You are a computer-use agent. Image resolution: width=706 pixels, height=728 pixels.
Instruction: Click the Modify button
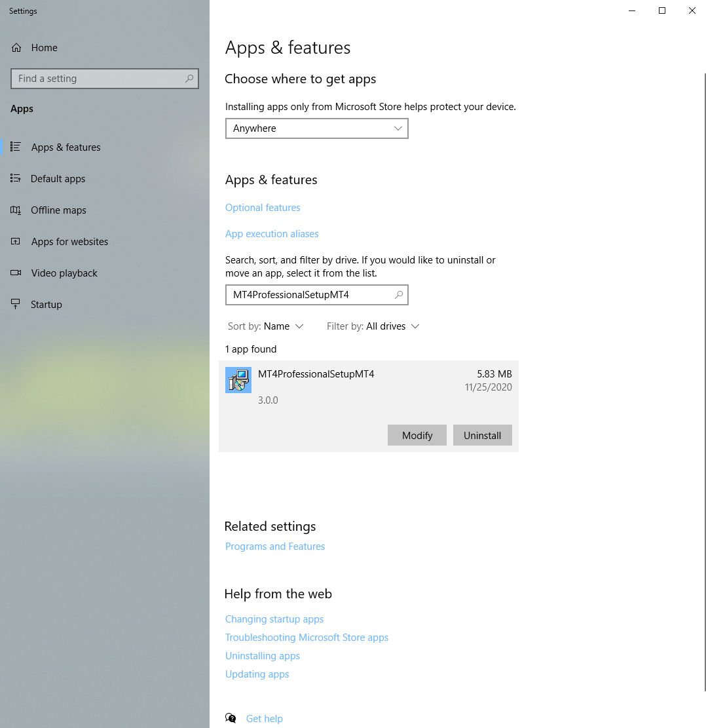pos(417,435)
